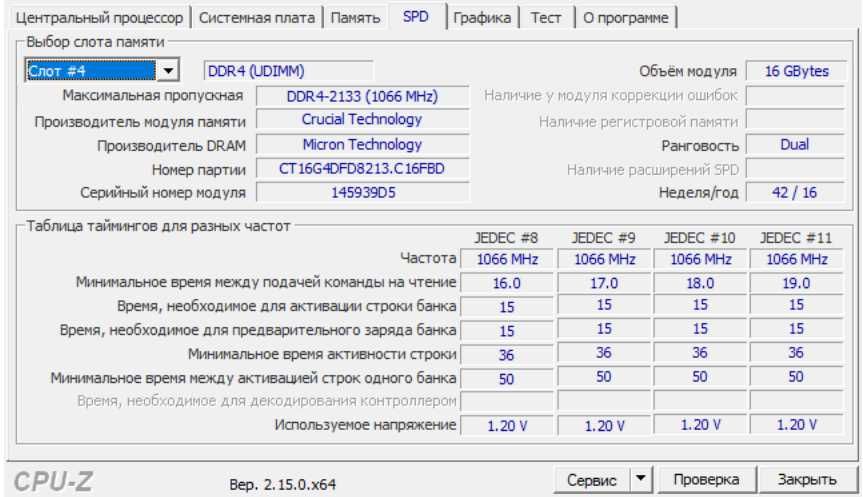This screenshot has height=497, width=863.
Task: Click the JEDEC #10 column header
Action: (700, 238)
